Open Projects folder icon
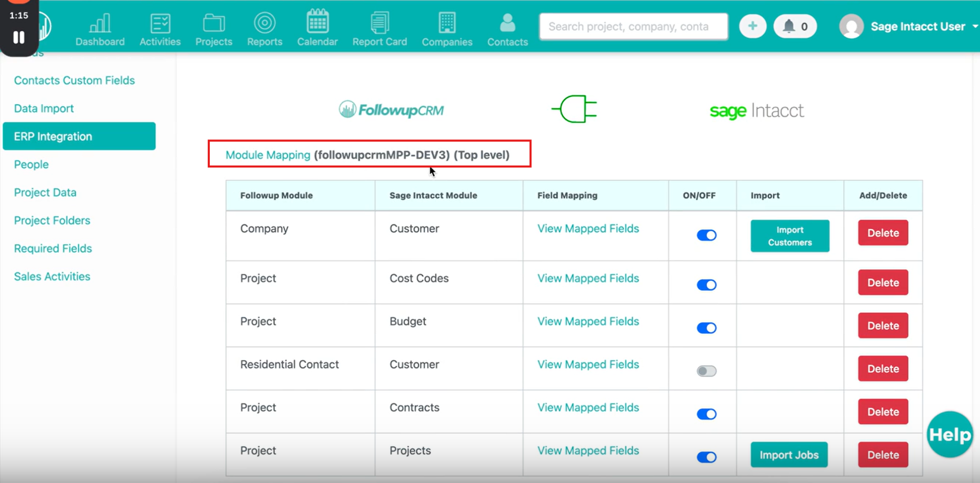 point(213,23)
